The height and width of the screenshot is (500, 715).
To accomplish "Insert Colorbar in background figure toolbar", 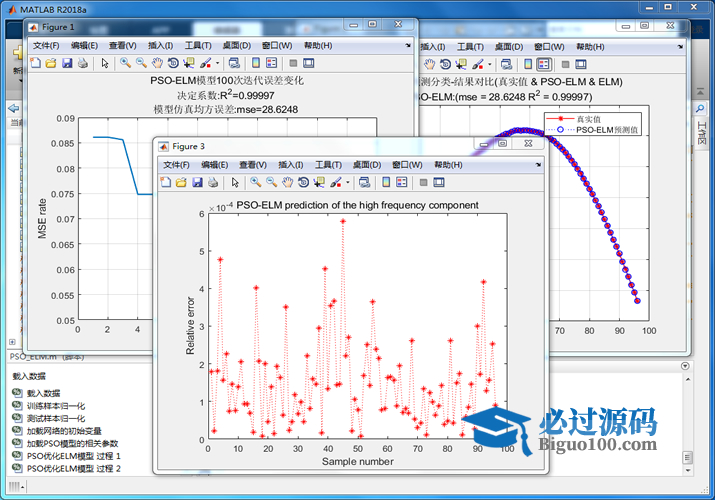I will click(528, 64).
